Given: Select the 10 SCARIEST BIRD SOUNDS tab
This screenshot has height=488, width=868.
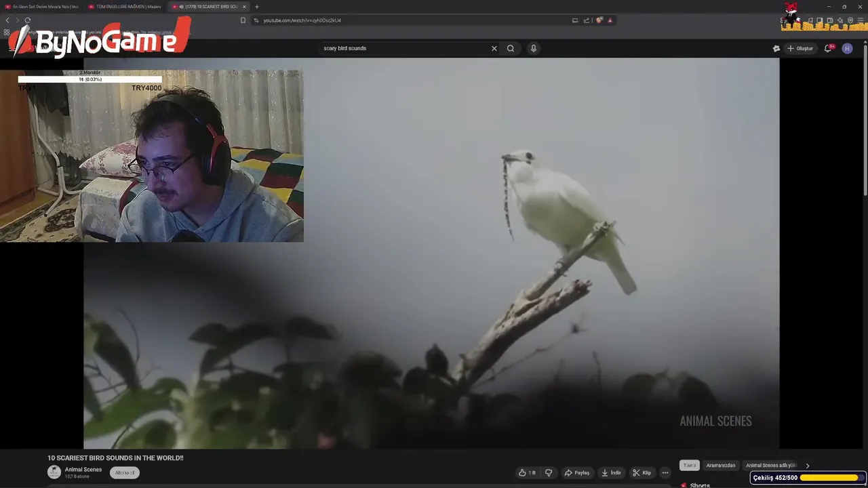Looking at the screenshot, I should 208,7.
